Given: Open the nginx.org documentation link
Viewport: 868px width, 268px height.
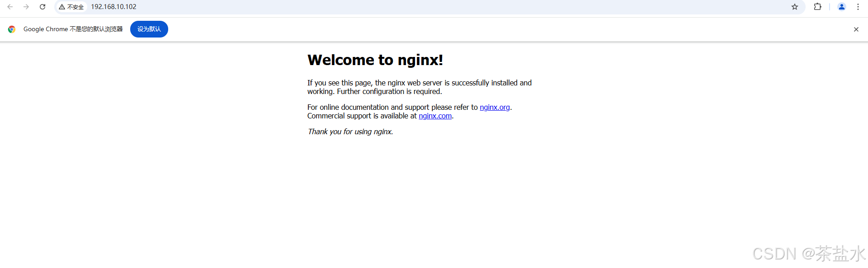Looking at the screenshot, I should point(495,107).
